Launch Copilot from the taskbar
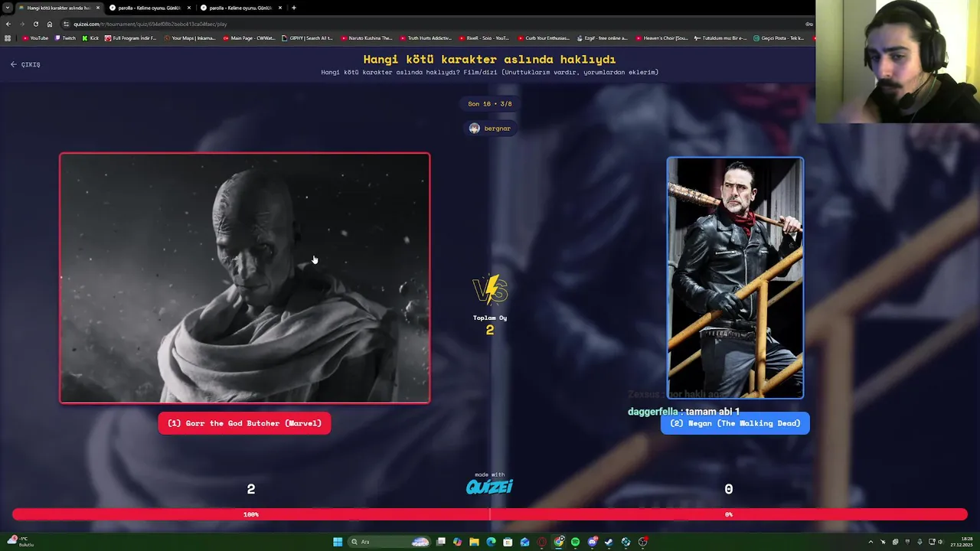Viewport: 980px width, 551px height. (x=457, y=542)
